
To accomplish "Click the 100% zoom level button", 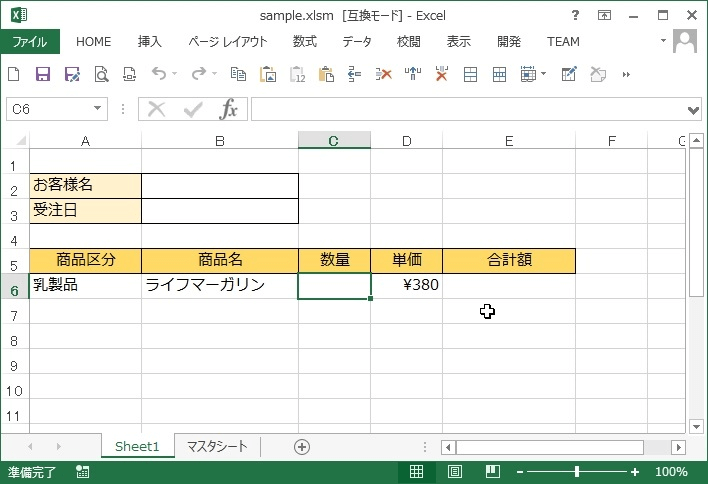I will click(x=671, y=472).
